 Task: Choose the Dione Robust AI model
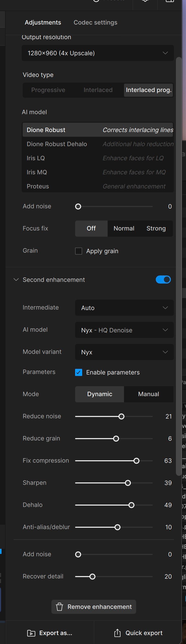point(98,130)
